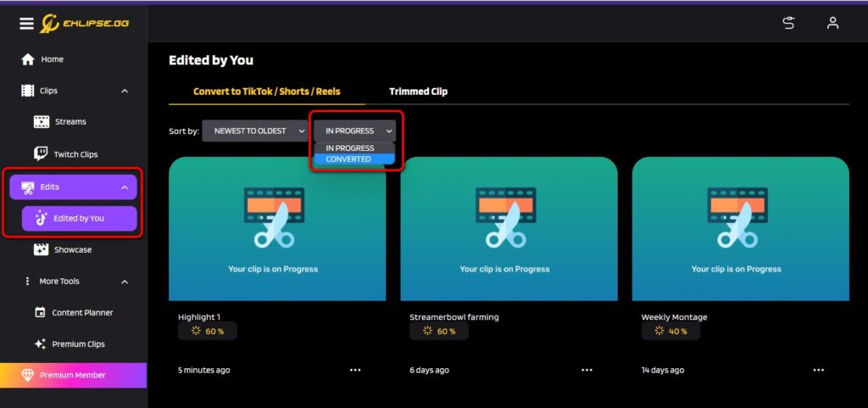Click the 5 minutes ago timestamp
The height and width of the screenshot is (408, 868).
(x=203, y=370)
